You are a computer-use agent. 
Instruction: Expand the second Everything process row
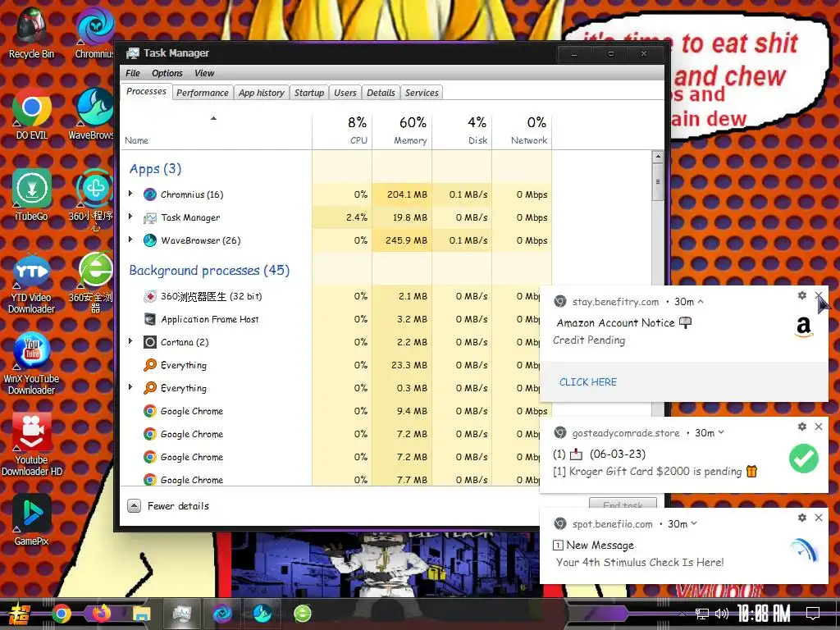tap(130, 387)
